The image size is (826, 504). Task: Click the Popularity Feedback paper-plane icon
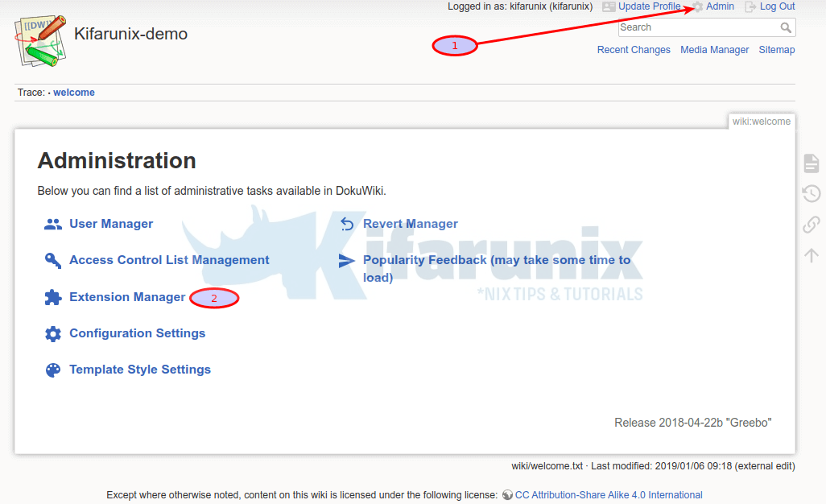(346, 261)
